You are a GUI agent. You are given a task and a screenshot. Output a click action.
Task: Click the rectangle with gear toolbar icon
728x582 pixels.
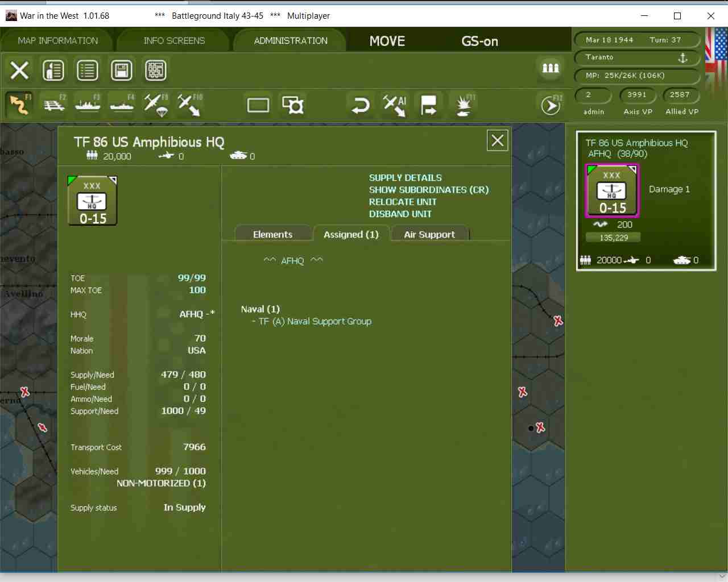[293, 105]
